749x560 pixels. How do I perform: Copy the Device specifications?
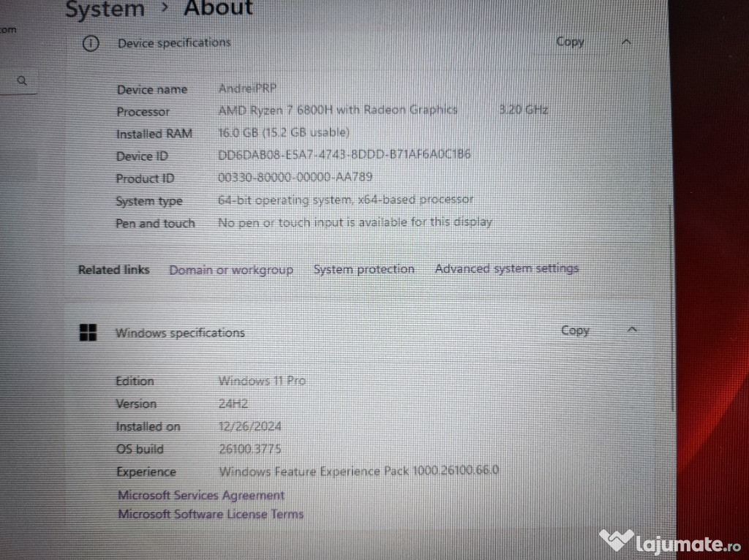570,42
